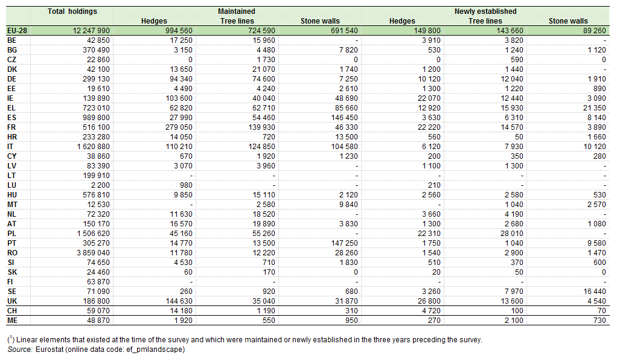Click the FR country row label
Screen dimensions: 617x364
tap(11, 127)
